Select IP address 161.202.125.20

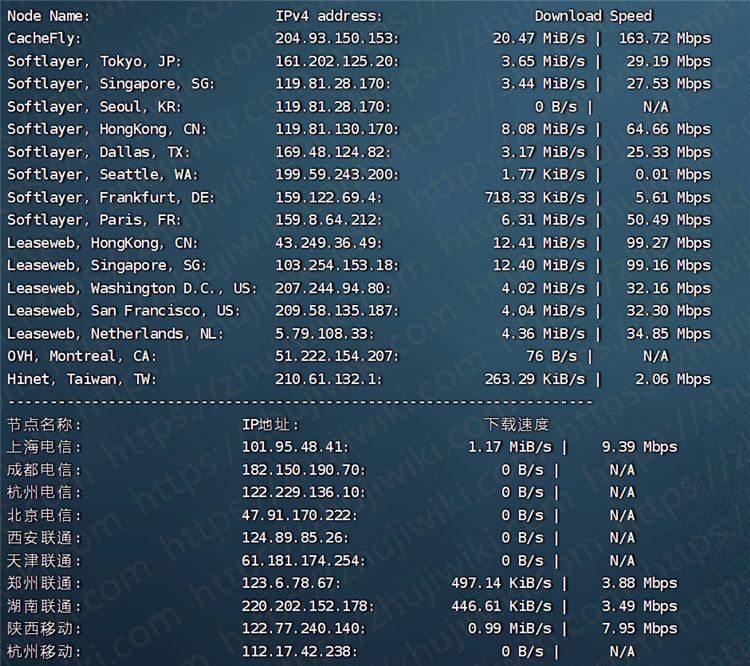[x=337, y=61]
